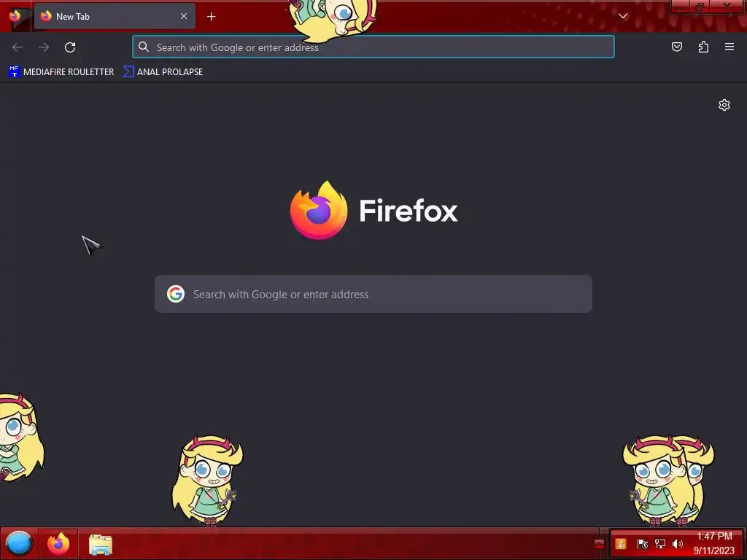The height and width of the screenshot is (560, 747).
Task: Go back one page
Action: point(18,47)
